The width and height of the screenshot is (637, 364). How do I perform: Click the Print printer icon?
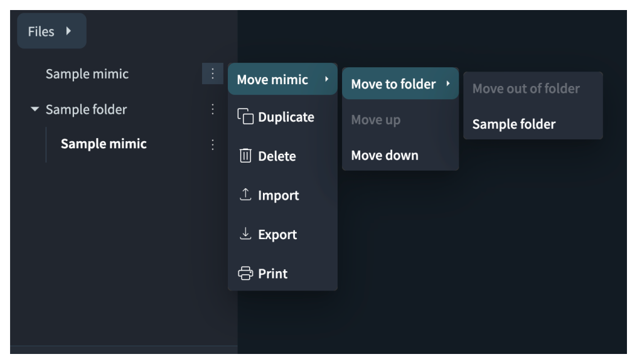[x=245, y=273]
